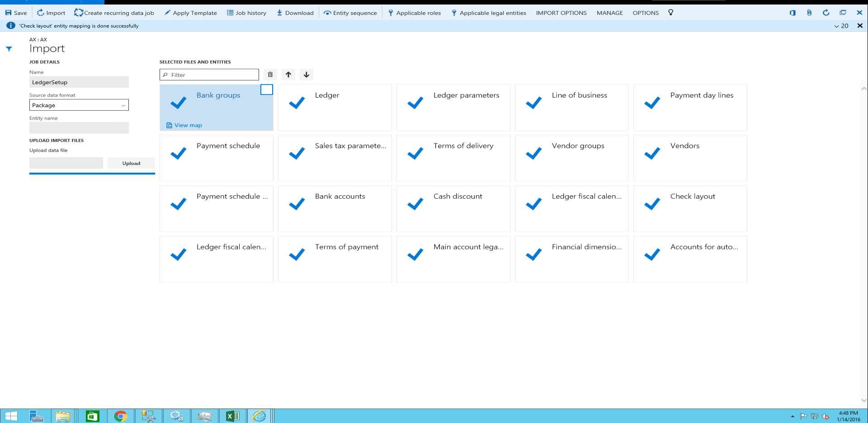This screenshot has width=868, height=423.
Task: Click the Upload data file field
Action: pos(66,163)
